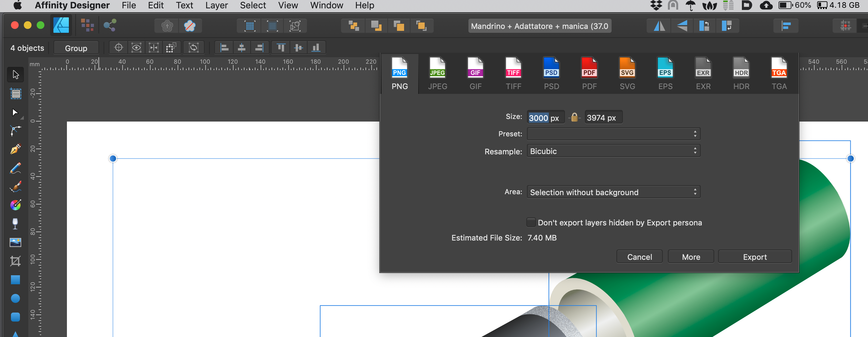The image size is (868, 337).
Task: Click Move to Back arrange icon
Action: click(353, 26)
